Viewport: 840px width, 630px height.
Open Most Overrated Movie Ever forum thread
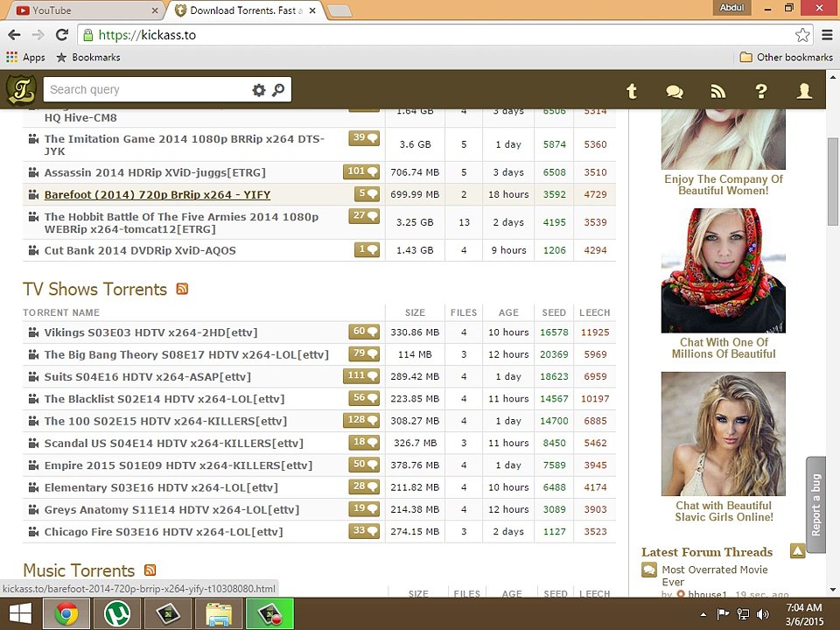pos(715,576)
